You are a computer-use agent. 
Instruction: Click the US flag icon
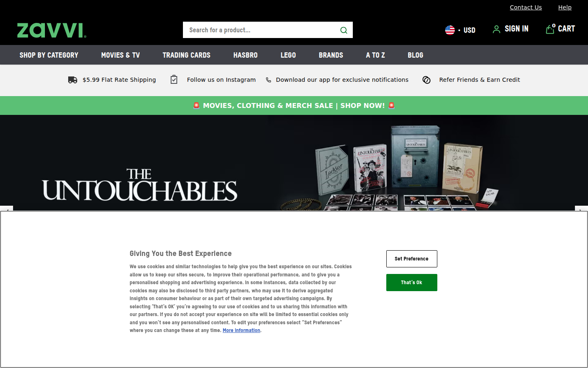coord(450,29)
